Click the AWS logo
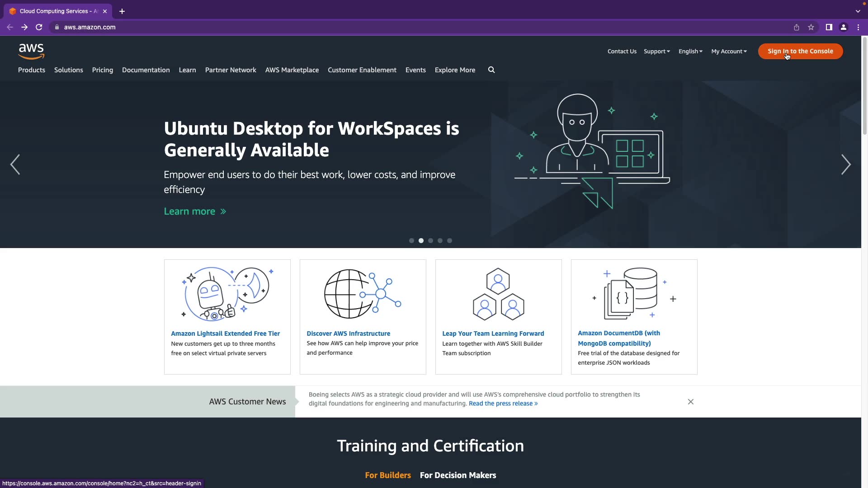Image resolution: width=868 pixels, height=488 pixels. (x=31, y=51)
